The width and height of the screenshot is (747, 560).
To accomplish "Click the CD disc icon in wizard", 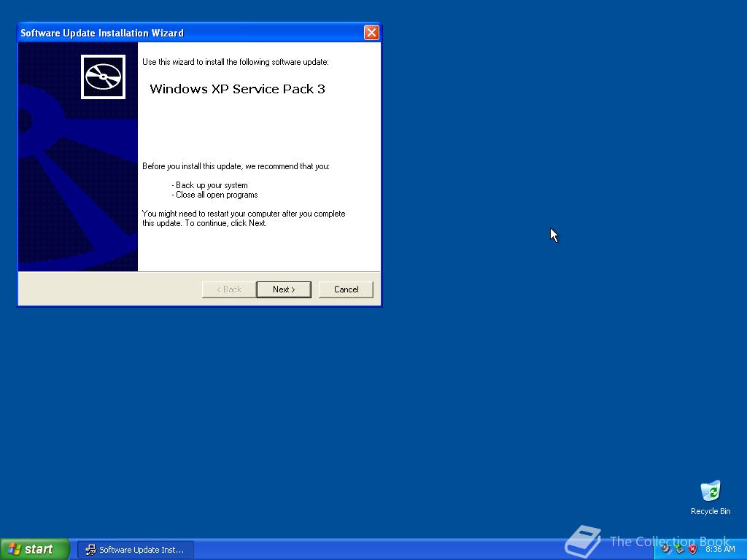I will tap(103, 77).
